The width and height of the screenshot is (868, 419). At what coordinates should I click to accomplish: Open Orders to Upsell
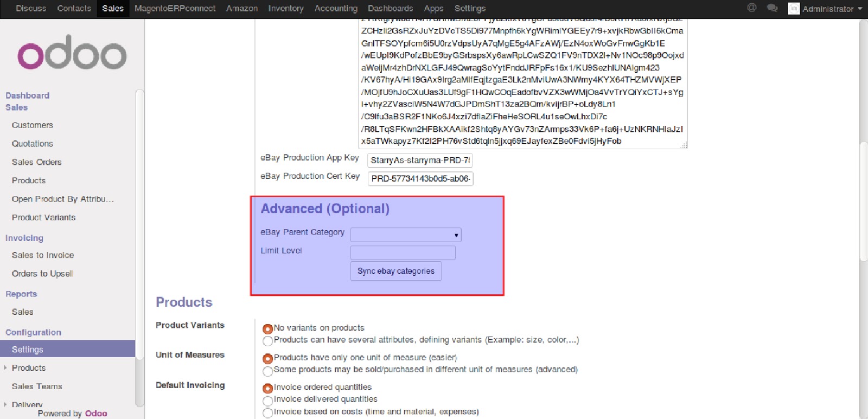43,274
